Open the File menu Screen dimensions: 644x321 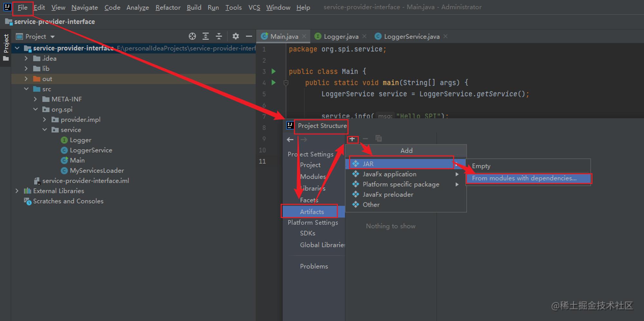pos(22,7)
